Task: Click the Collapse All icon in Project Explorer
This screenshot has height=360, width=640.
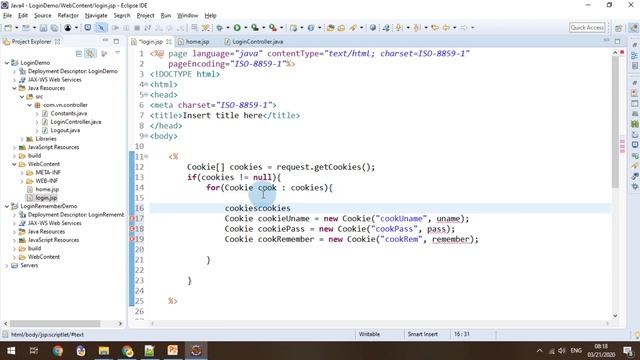Action: click(79, 53)
